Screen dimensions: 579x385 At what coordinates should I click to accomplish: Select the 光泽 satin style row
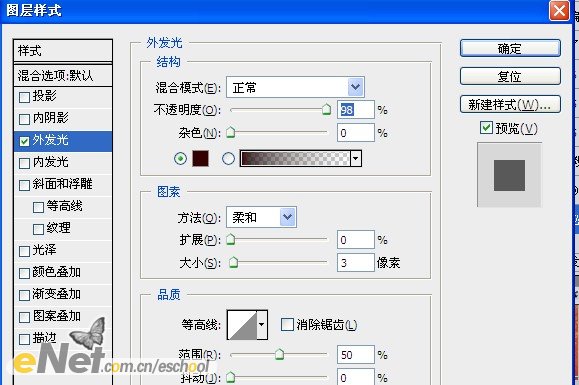point(63,251)
